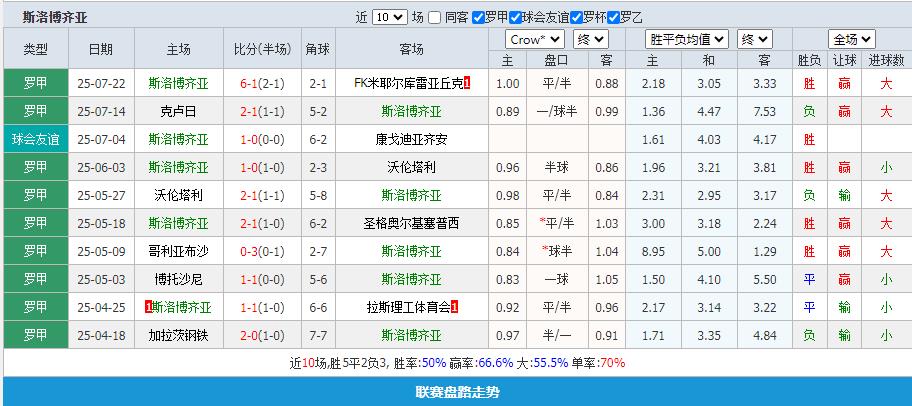This screenshot has width=912, height=406.
Task: Click red card badge beside FK米耶尔库雷亚丘克
Action: click(468, 83)
